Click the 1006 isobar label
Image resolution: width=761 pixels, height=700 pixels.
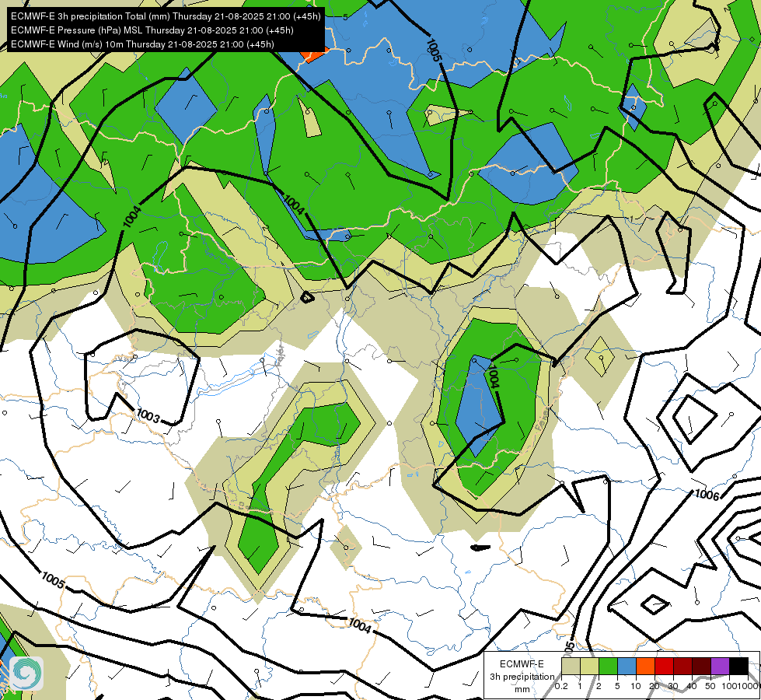(x=707, y=495)
